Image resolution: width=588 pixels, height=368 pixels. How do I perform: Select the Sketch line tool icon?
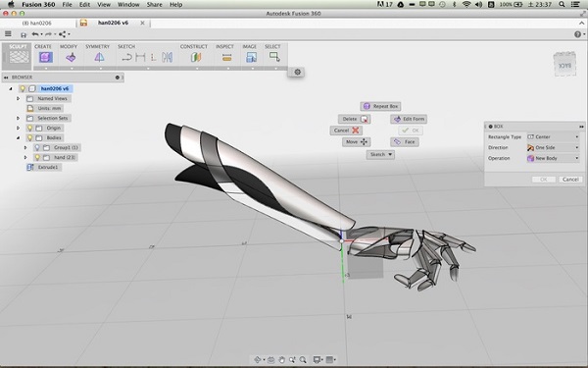[x=126, y=58]
